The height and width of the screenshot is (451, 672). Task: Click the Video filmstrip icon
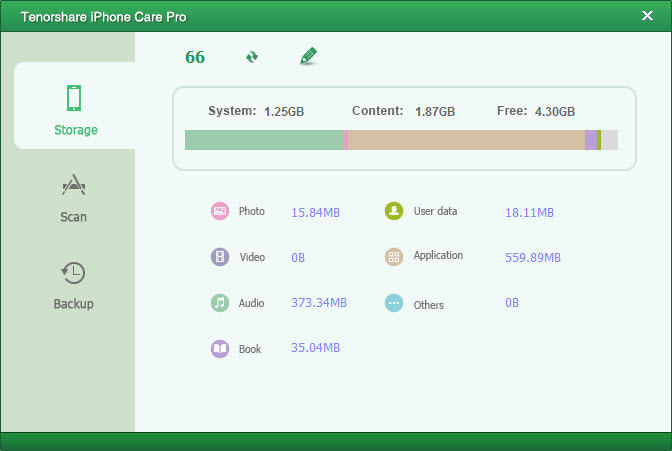tap(220, 257)
